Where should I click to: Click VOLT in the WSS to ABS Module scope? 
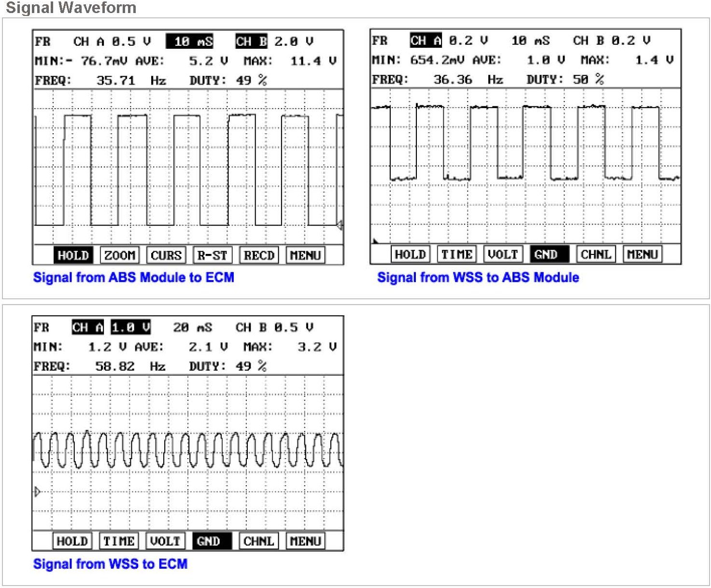click(x=503, y=254)
